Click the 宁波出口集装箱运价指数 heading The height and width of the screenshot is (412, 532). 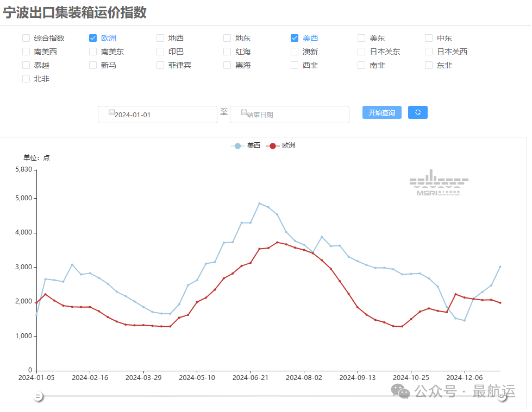click(74, 12)
